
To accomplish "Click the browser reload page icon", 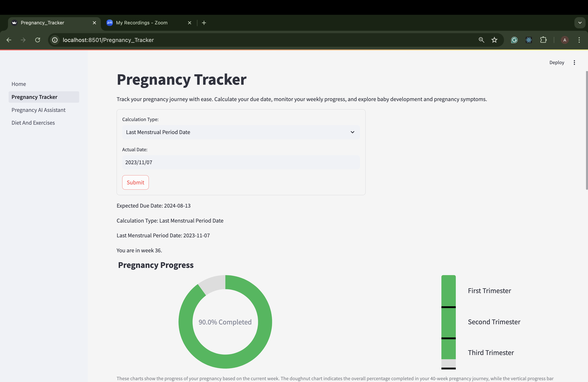I will pyautogui.click(x=38, y=40).
